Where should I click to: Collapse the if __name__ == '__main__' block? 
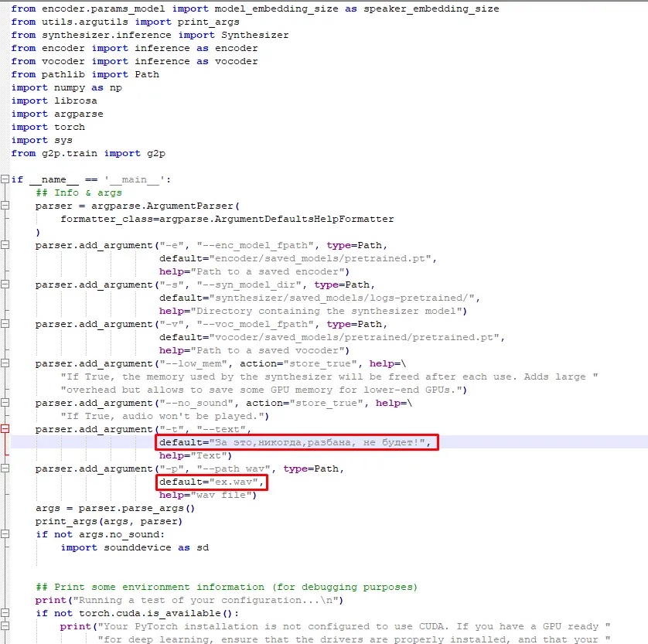click(x=5, y=179)
